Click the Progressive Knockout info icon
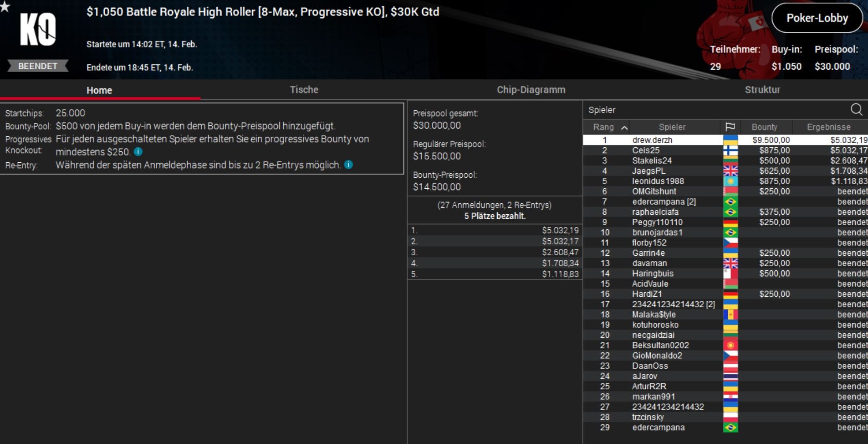868x444 pixels. click(x=138, y=152)
